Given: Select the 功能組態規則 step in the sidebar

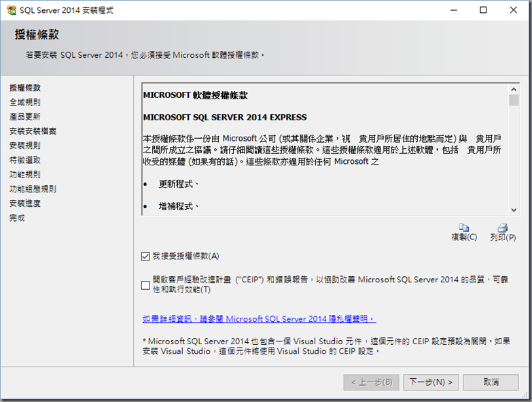Looking at the screenshot, I should click(x=33, y=189).
